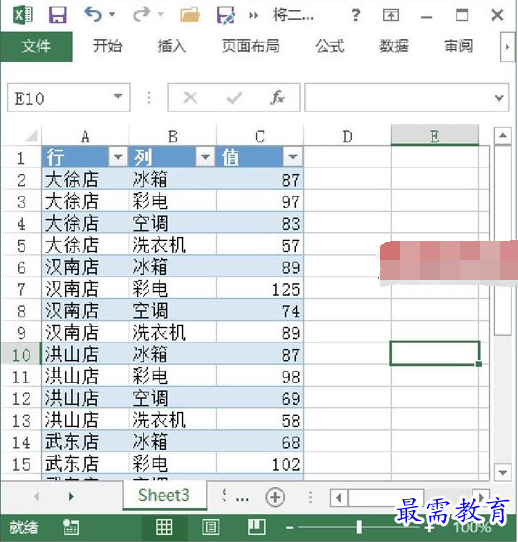Switch to Normal view

pyautogui.click(x=164, y=527)
